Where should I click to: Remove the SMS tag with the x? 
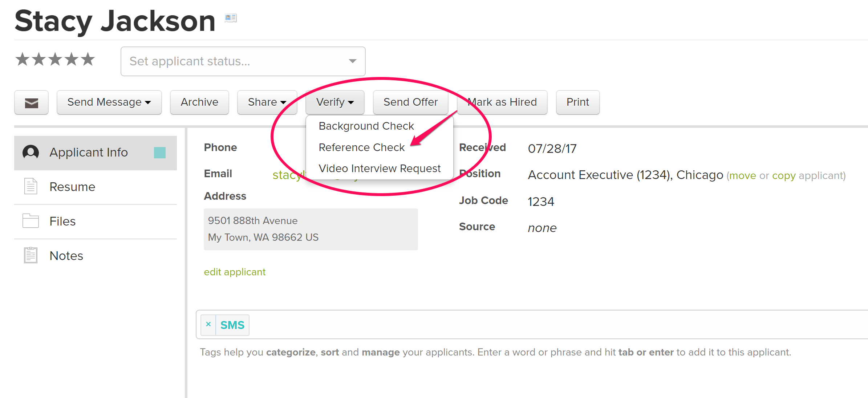click(208, 324)
